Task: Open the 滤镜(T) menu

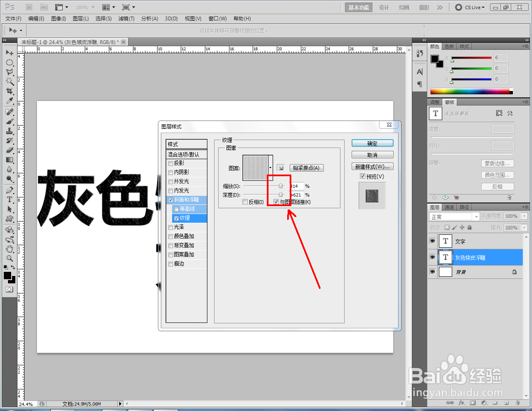Action: (x=126, y=19)
